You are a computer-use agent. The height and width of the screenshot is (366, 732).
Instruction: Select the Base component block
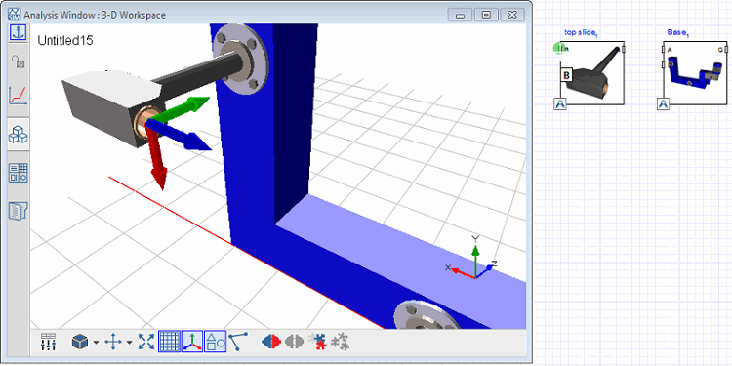point(695,73)
